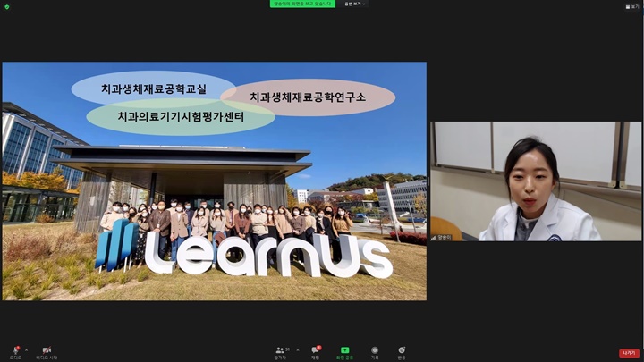644x362 pixels.
Task: Click the 치과의료기기시험평가센터 label on slide
Action: 181,116
